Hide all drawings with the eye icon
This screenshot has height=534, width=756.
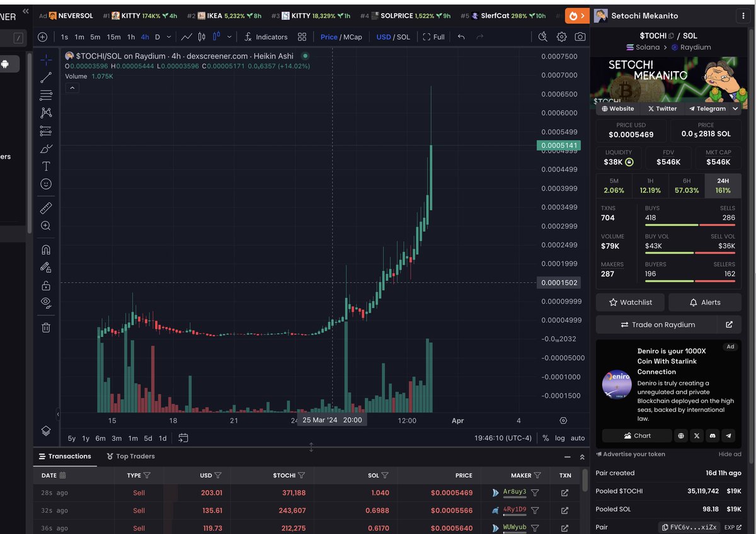46,303
